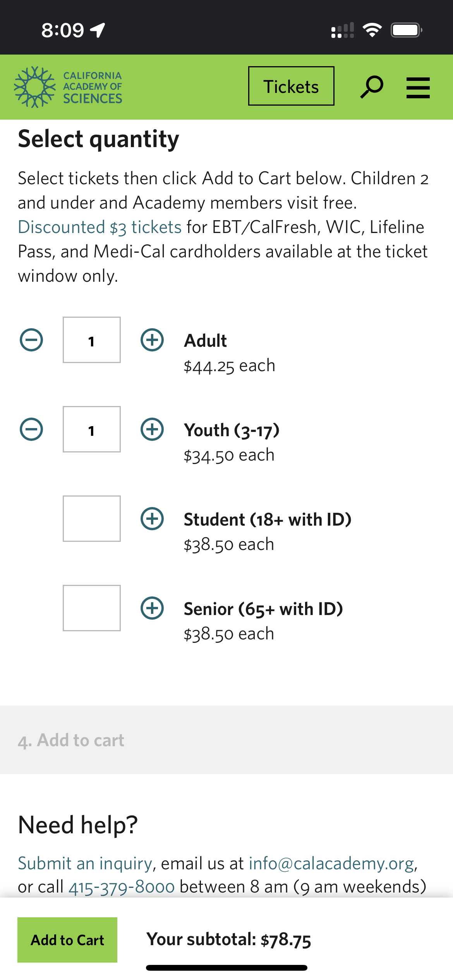
Task: Decrease Adult ticket quantity
Action: (31, 340)
